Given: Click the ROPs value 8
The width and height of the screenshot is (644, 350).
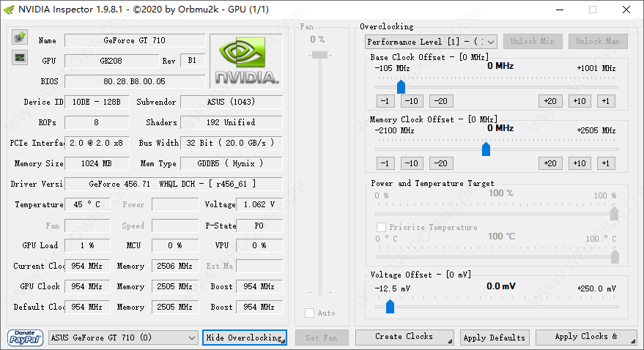Looking at the screenshot, I should point(97,122).
